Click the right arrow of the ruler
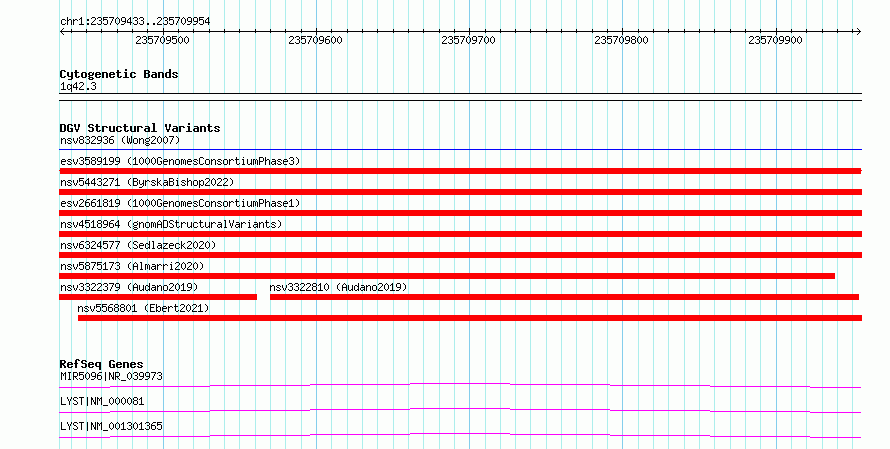This screenshot has width=890, height=449. [x=858, y=32]
